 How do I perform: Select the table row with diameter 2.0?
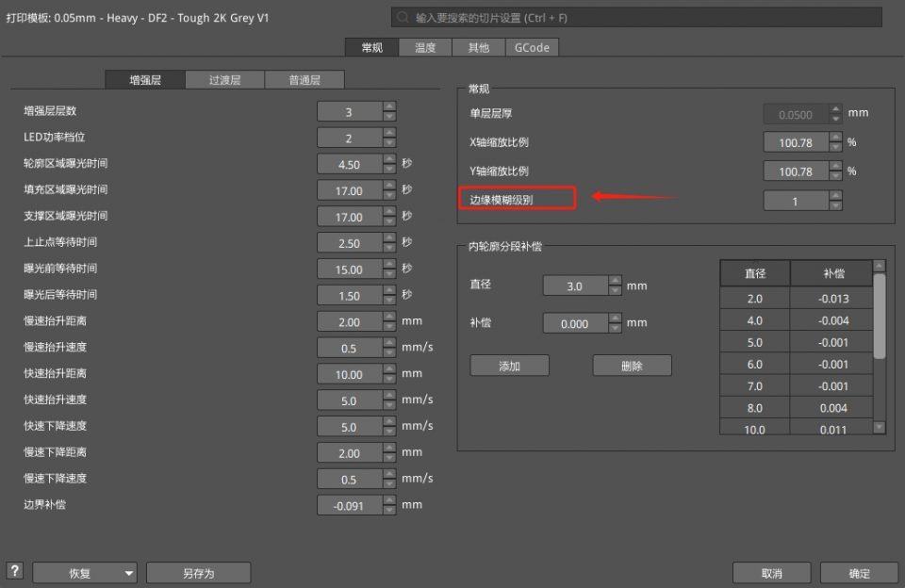(797, 299)
